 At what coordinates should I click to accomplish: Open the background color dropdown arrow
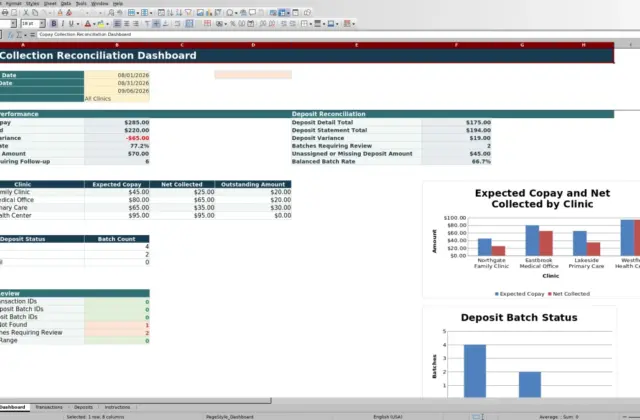pyautogui.click(x=107, y=24)
